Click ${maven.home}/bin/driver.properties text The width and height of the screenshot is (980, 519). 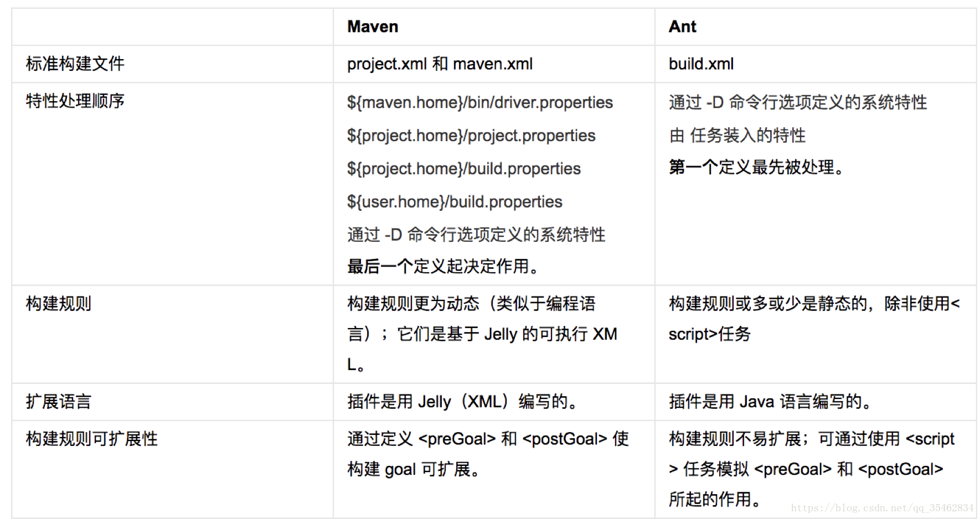pos(479,102)
